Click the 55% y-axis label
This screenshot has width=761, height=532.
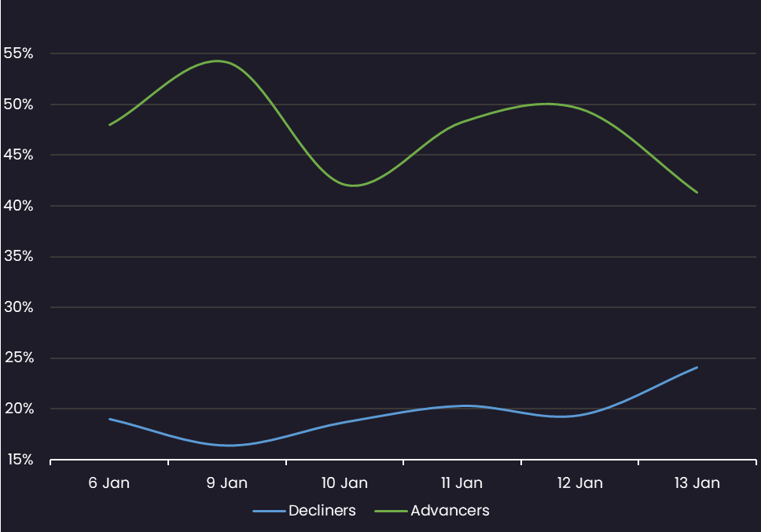[18, 53]
